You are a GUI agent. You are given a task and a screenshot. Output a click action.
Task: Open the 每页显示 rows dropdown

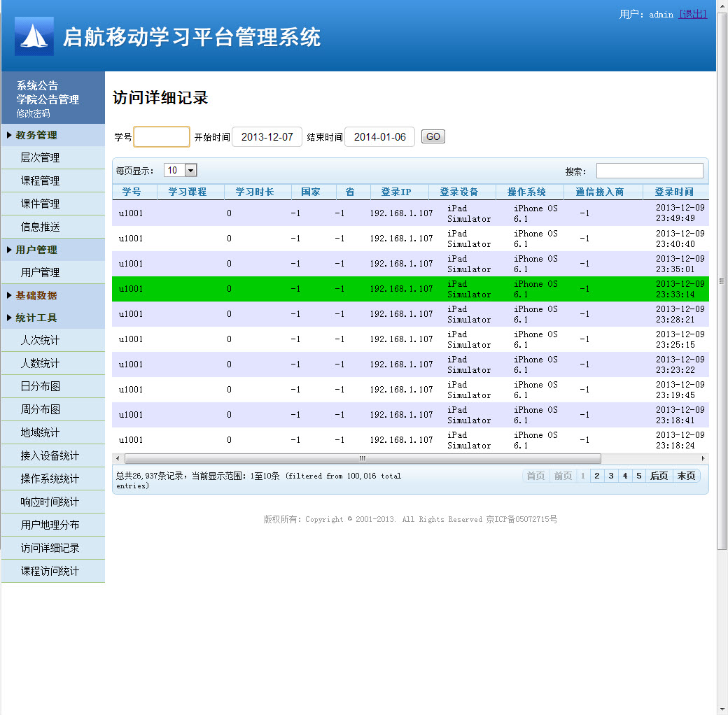[181, 170]
